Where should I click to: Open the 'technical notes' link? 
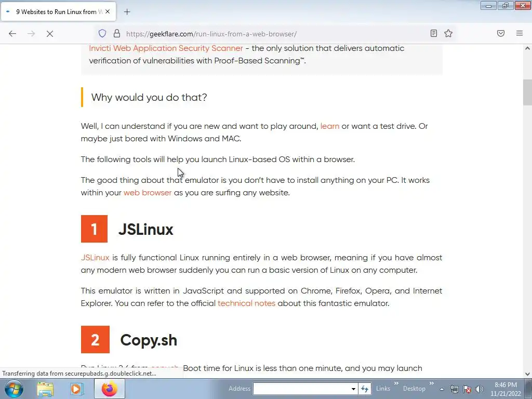pyautogui.click(x=246, y=303)
